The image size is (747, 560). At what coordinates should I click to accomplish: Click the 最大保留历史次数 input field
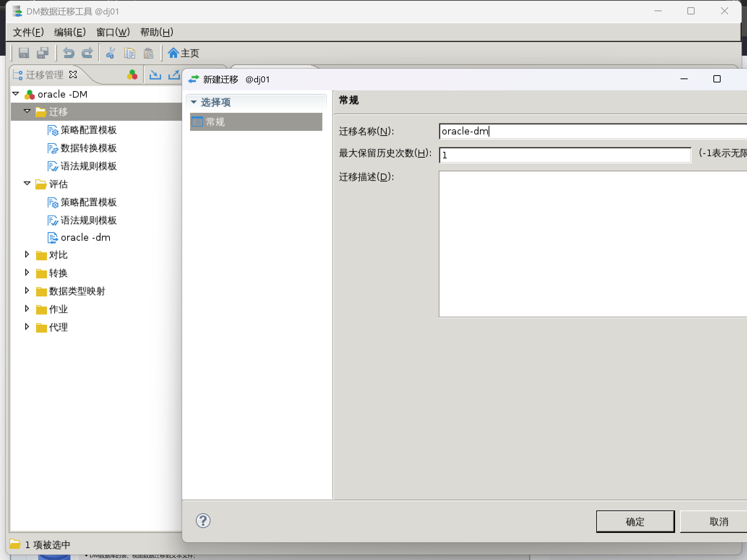click(564, 155)
